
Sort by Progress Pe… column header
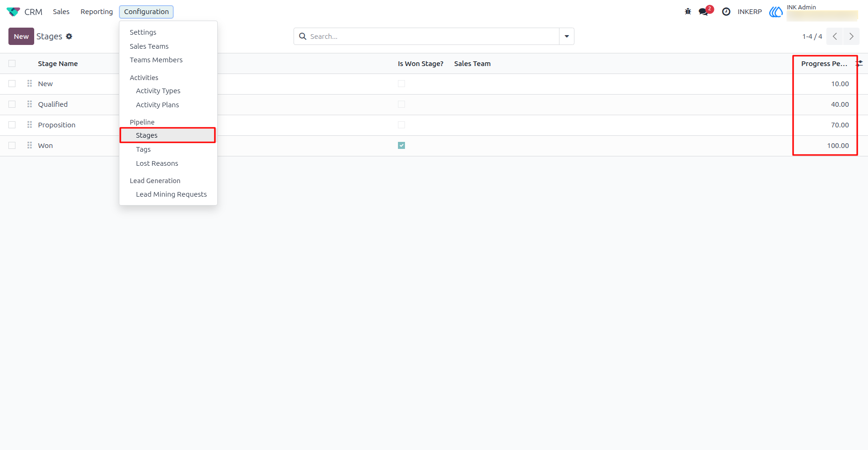click(x=824, y=64)
